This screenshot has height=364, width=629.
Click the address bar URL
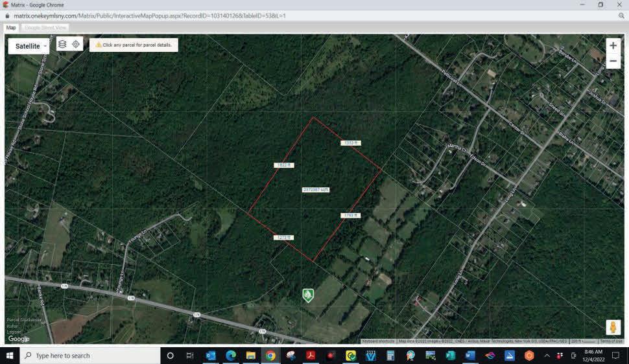(150, 16)
